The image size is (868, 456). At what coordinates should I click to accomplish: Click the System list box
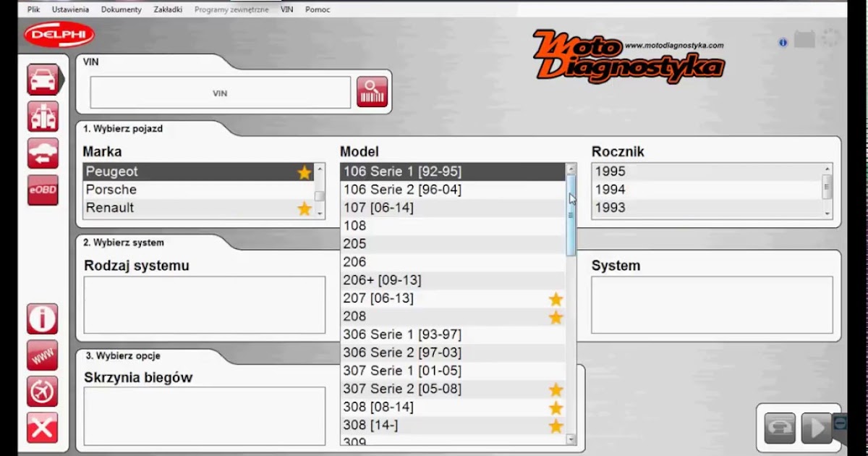pos(711,305)
